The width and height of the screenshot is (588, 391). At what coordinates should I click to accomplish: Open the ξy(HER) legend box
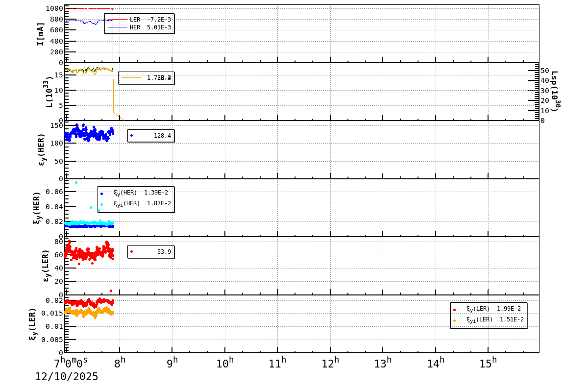tap(137, 198)
